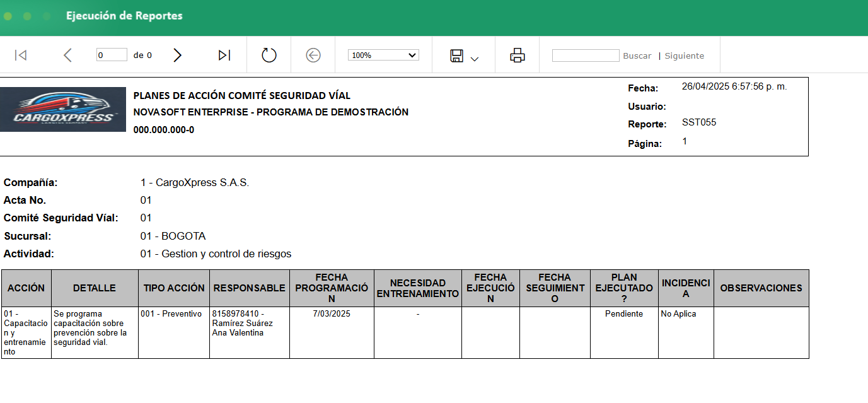868x403 pixels.
Task: Click the Siguiente link
Action: (685, 55)
